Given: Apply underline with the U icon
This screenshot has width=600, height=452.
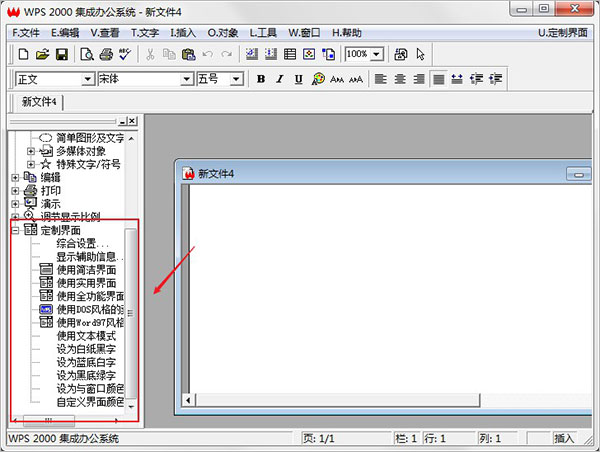Looking at the screenshot, I should click(298, 79).
